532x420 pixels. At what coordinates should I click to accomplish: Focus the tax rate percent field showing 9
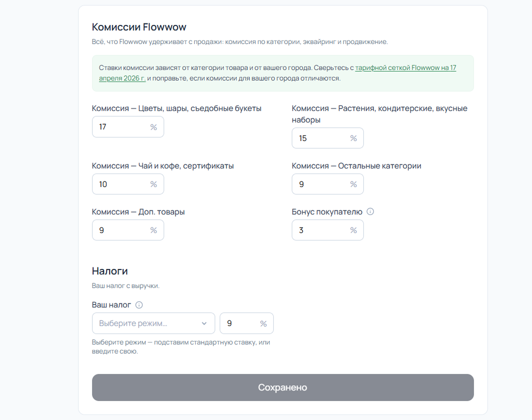pos(247,323)
